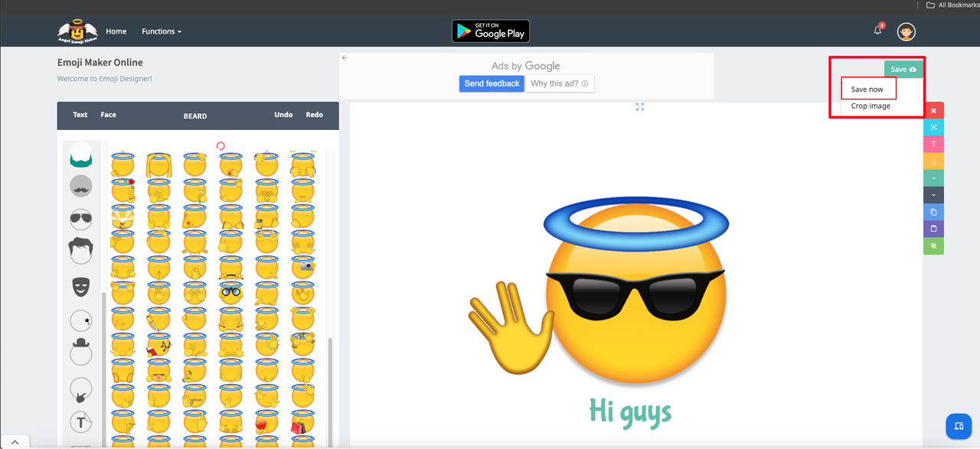Choose Crop image from the menu
Viewport: 980px width, 449px height.
point(871,106)
